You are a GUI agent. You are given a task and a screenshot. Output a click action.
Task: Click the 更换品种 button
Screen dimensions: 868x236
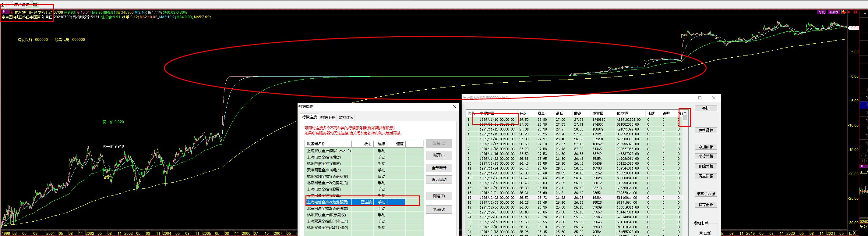pos(706,131)
